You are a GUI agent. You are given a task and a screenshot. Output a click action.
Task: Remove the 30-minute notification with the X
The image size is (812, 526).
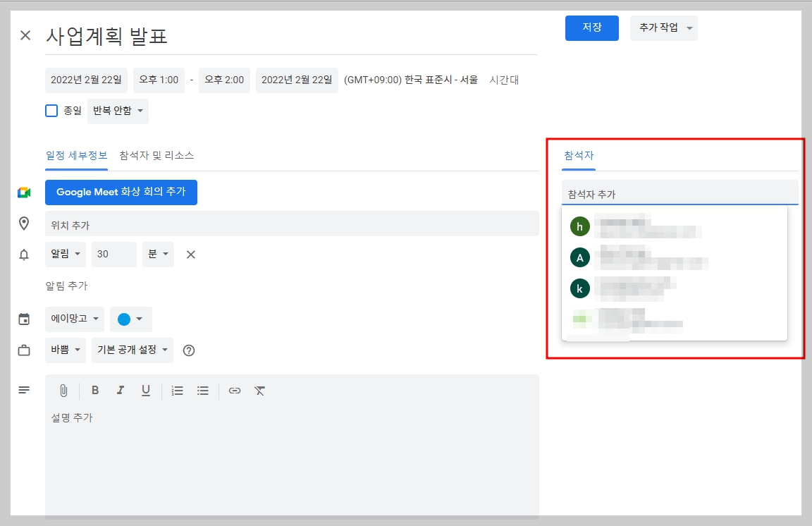[x=190, y=255]
